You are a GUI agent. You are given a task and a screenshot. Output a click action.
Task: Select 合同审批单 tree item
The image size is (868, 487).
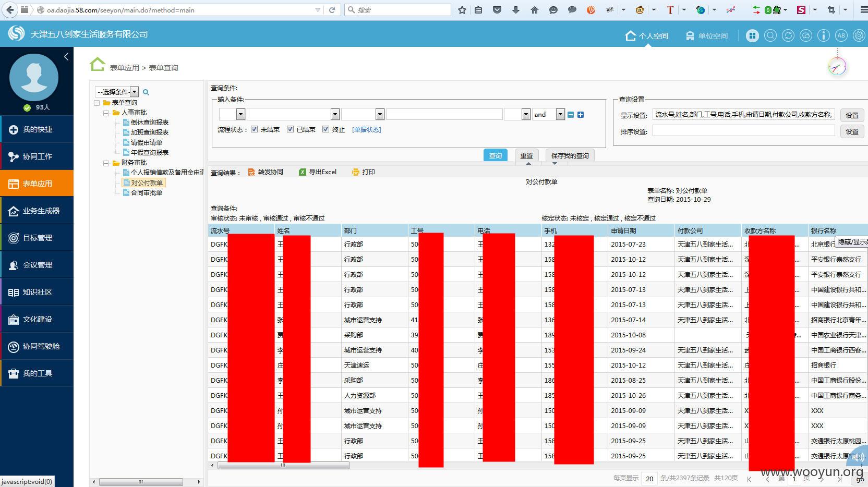tap(142, 192)
